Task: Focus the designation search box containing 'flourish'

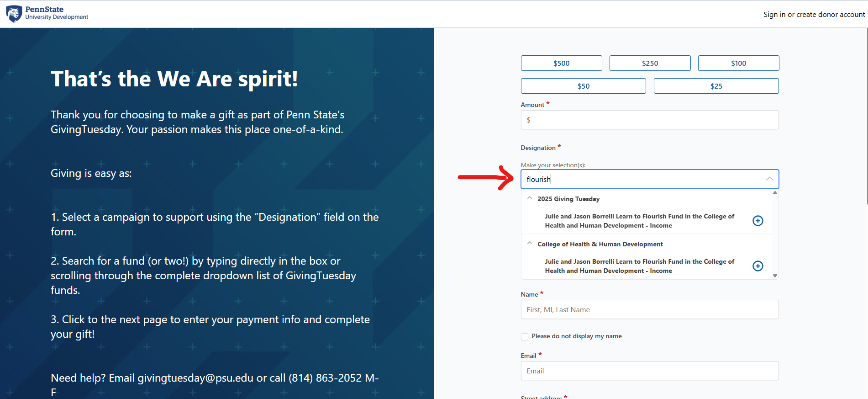Action: [639, 179]
